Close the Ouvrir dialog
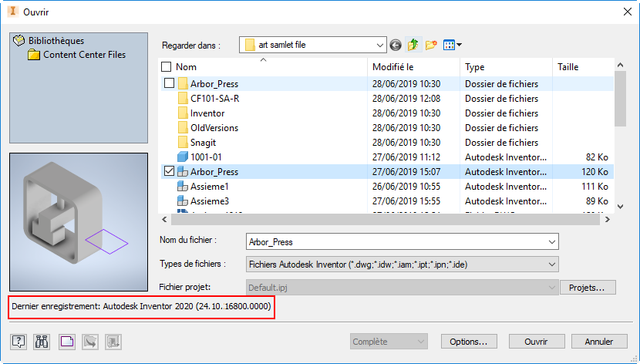This screenshot has height=364, width=640. (628, 12)
